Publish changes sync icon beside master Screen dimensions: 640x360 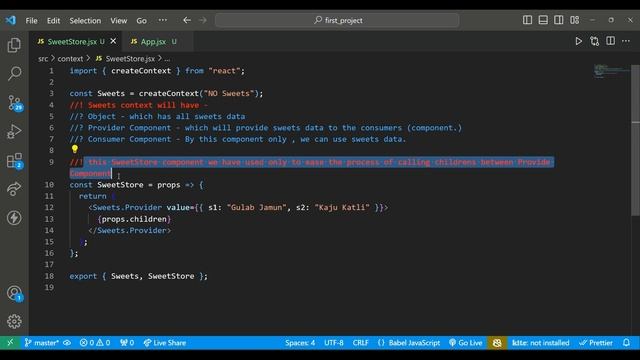pos(67,343)
